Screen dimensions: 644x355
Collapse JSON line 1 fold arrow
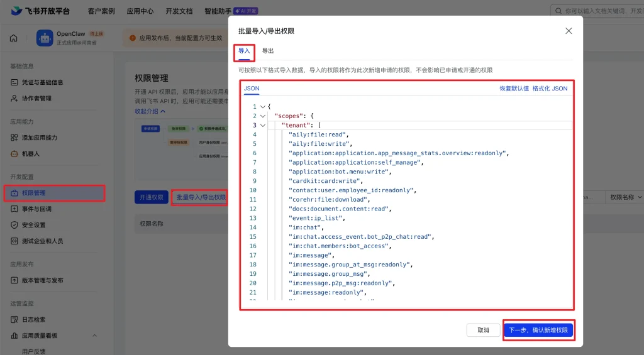(x=263, y=107)
